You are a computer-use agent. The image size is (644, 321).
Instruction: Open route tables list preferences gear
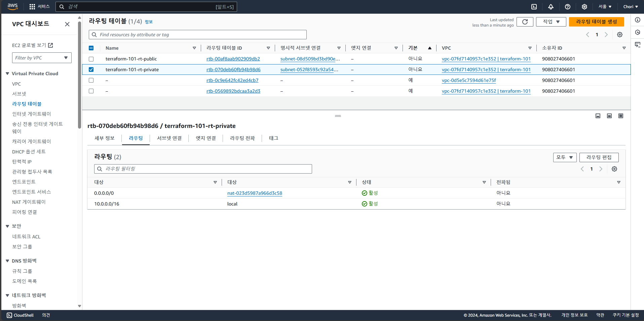[x=620, y=35]
